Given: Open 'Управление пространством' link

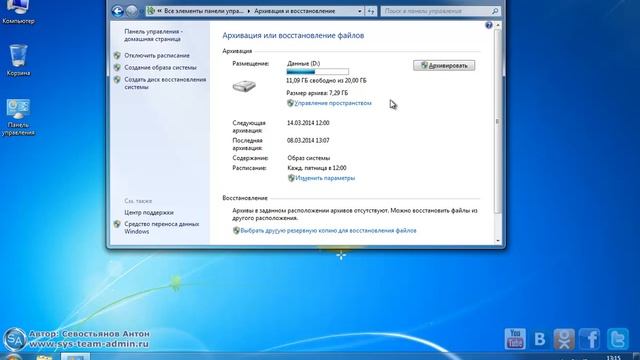Looking at the screenshot, I should point(333,103).
